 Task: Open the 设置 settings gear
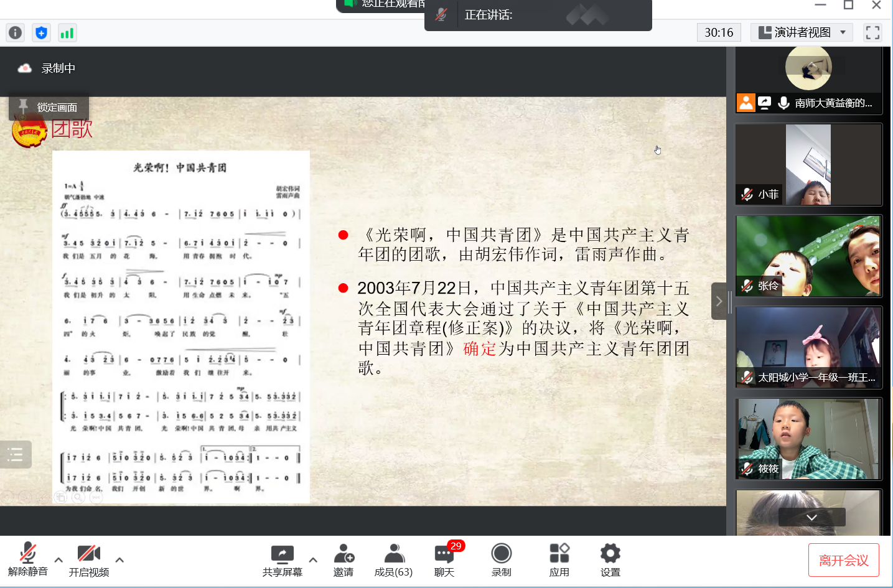click(x=610, y=560)
